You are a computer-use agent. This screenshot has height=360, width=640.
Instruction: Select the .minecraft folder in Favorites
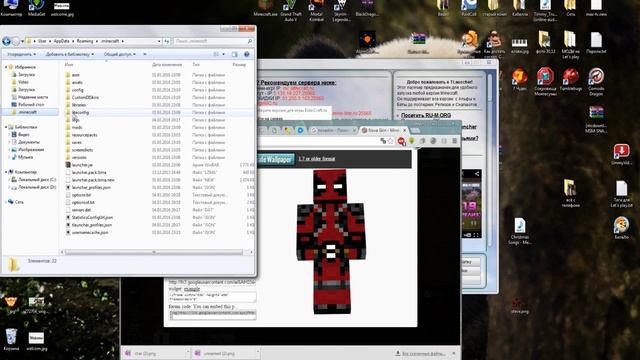pyautogui.click(x=28, y=112)
